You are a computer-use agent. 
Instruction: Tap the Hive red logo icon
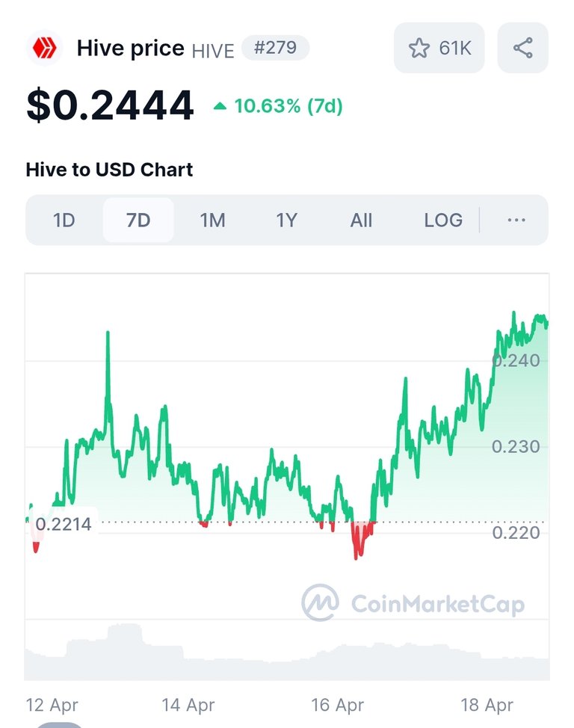click(45, 48)
